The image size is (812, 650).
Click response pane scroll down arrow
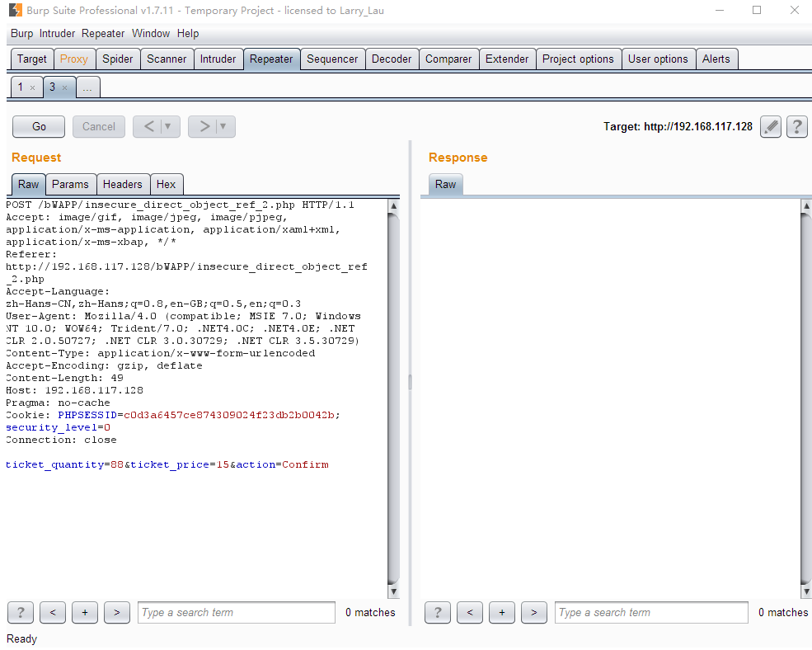coord(806,591)
